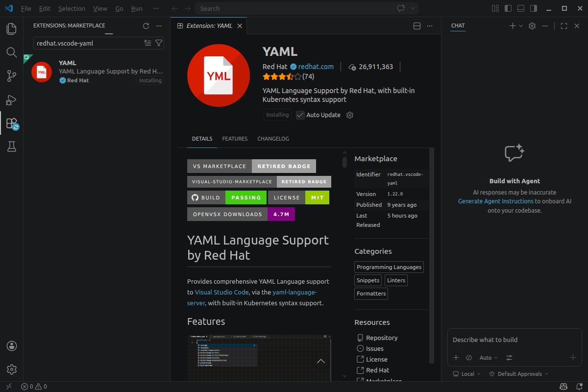
Task: Open the chat dropdown beside command center
Action: 413,8
